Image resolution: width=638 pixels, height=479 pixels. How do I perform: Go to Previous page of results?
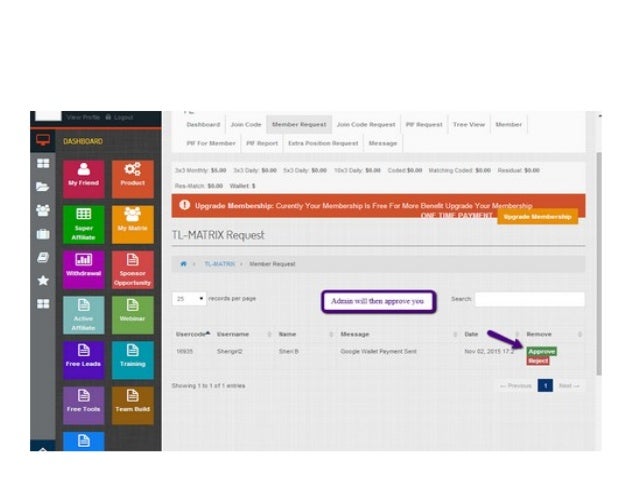(516, 385)
